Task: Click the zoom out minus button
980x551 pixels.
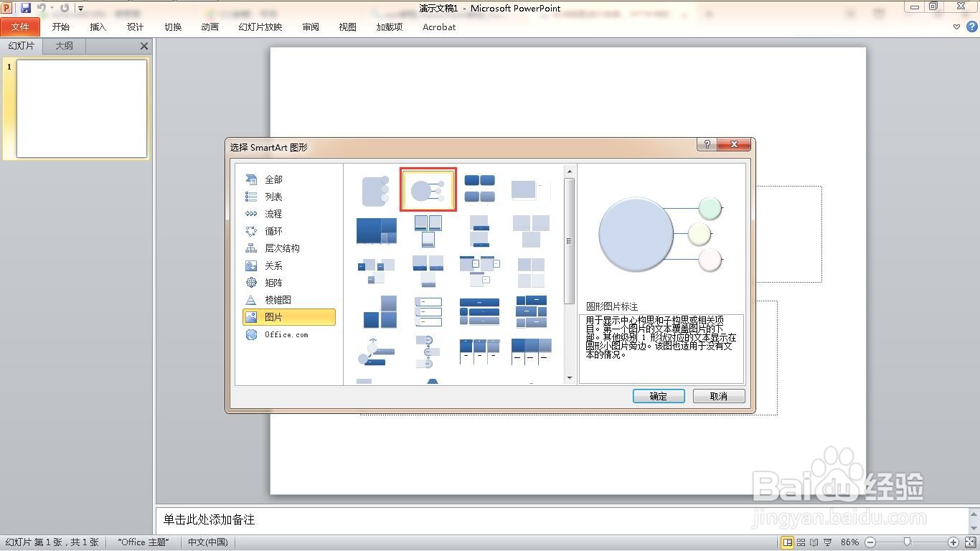Action: pos(870,542)
